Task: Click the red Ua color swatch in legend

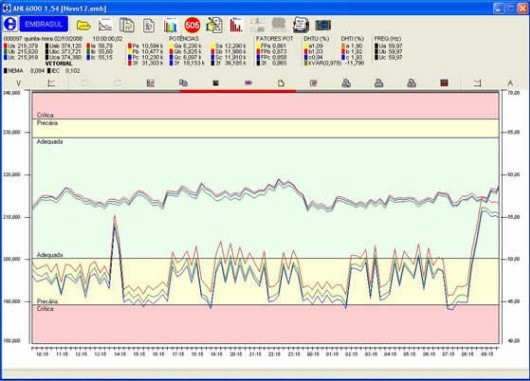Action: point(5,46)
